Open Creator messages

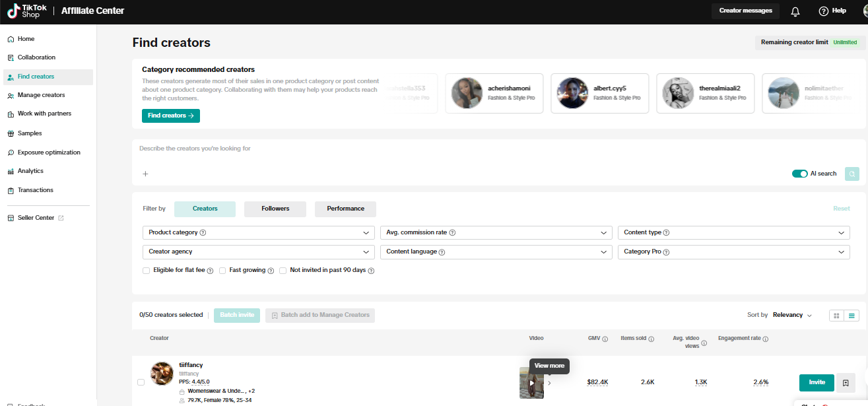tap(745, 11)
